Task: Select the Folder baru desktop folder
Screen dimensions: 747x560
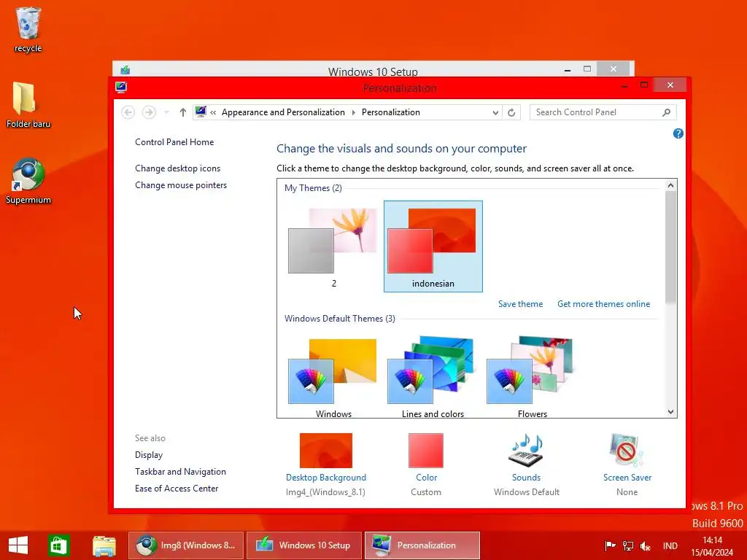Action: pos(28,105)
